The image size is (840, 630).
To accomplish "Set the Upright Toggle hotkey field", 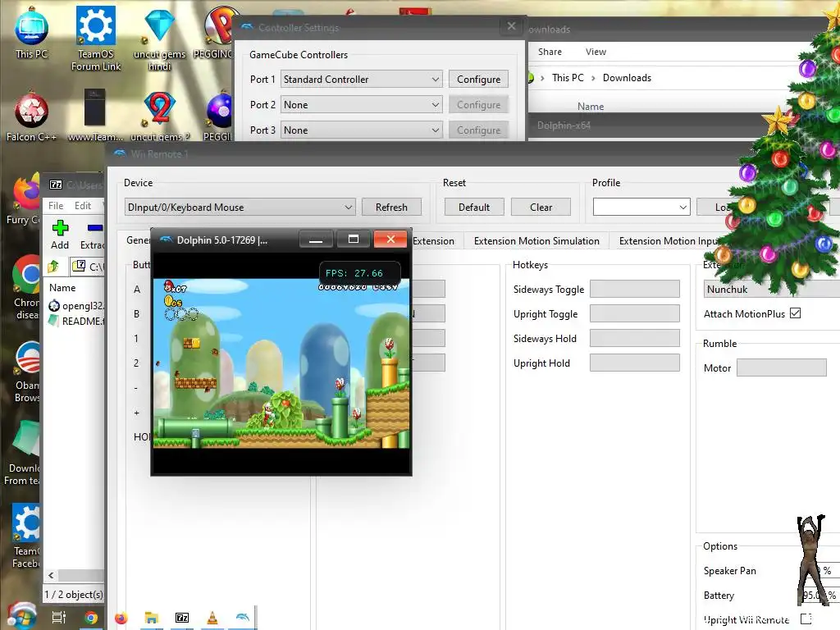I will click(635, 313).
